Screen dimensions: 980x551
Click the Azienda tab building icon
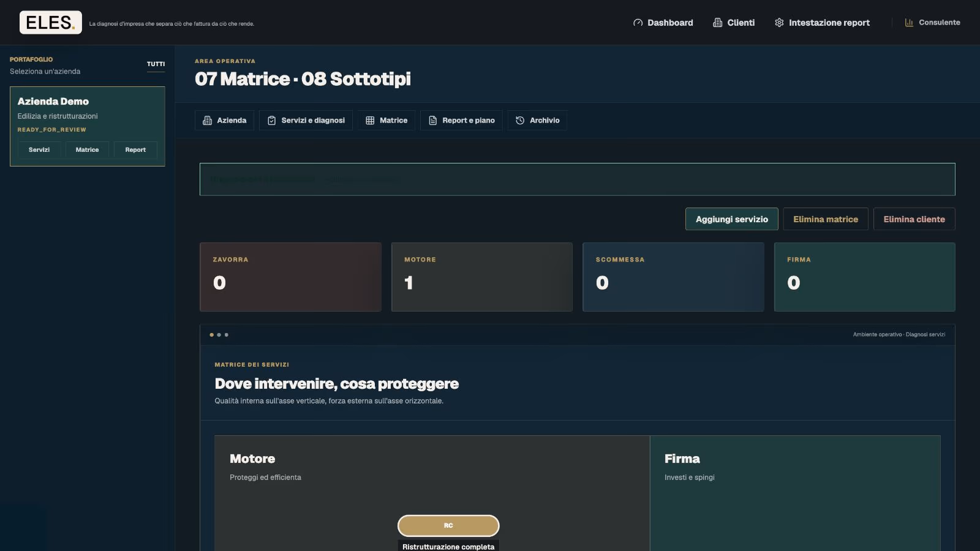click(x=208, y=121)
